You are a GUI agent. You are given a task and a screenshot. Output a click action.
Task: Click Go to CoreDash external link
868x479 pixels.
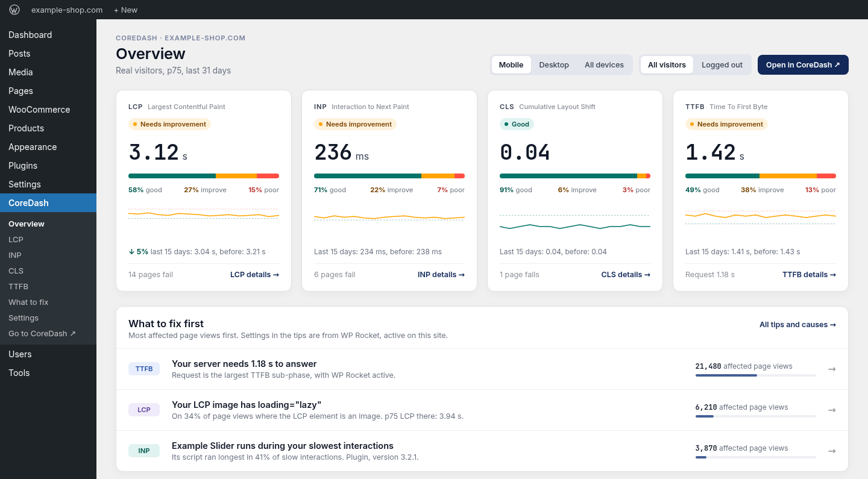48,334
